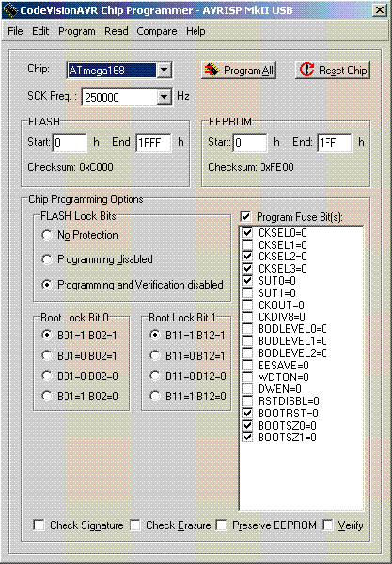Click the EEPROM End address field
The height and width of the screenshot is (564, 392).
coord(335,143)
